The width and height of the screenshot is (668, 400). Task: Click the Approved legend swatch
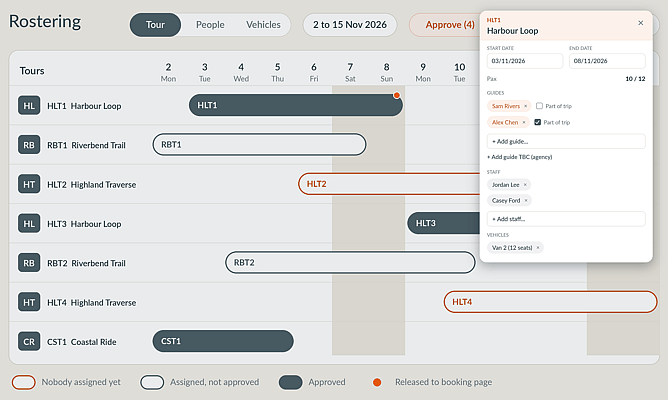pyautogui.click(x=291, y=382)
